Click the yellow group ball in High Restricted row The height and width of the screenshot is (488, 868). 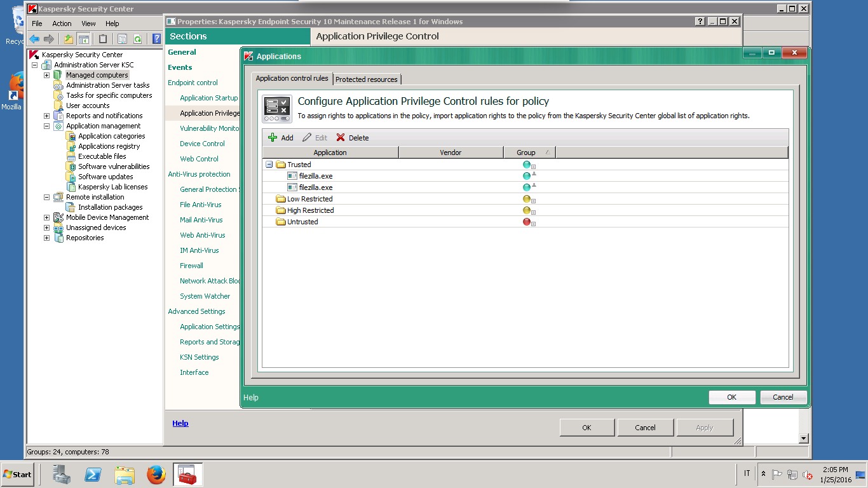(526, 210)
